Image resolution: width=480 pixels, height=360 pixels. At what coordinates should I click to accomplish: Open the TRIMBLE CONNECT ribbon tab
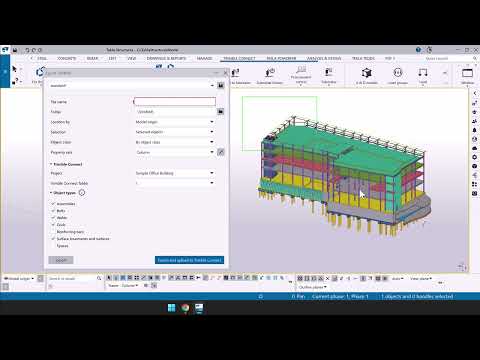point(239,58)
